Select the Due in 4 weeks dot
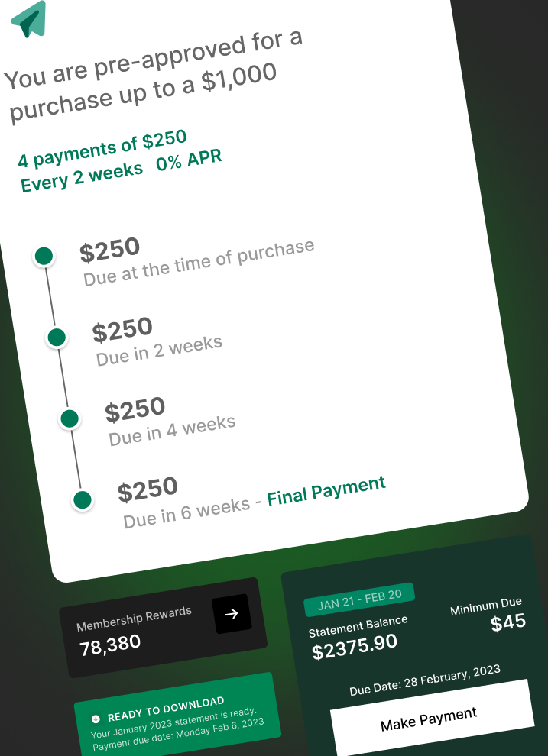 coord(70,418)
